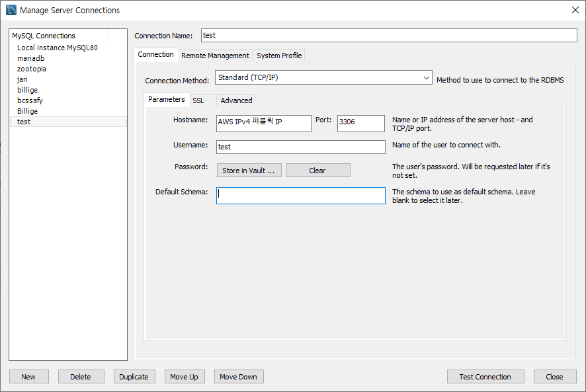Select the Parameters sub-tab
Viewport: 586px width, 392px height.
(167, 99)
